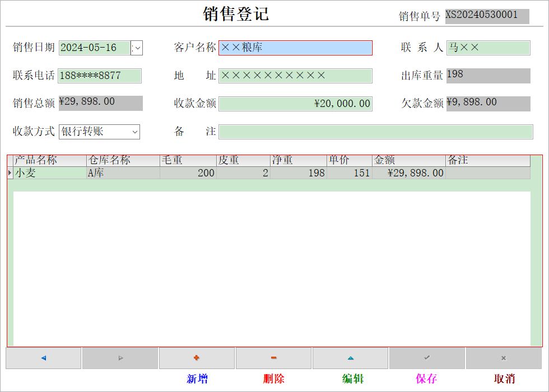The width and height of the screenshot is (549, 392).
Task: Click the minus delete-record navigator button
Action: click(x=273, y=358)
